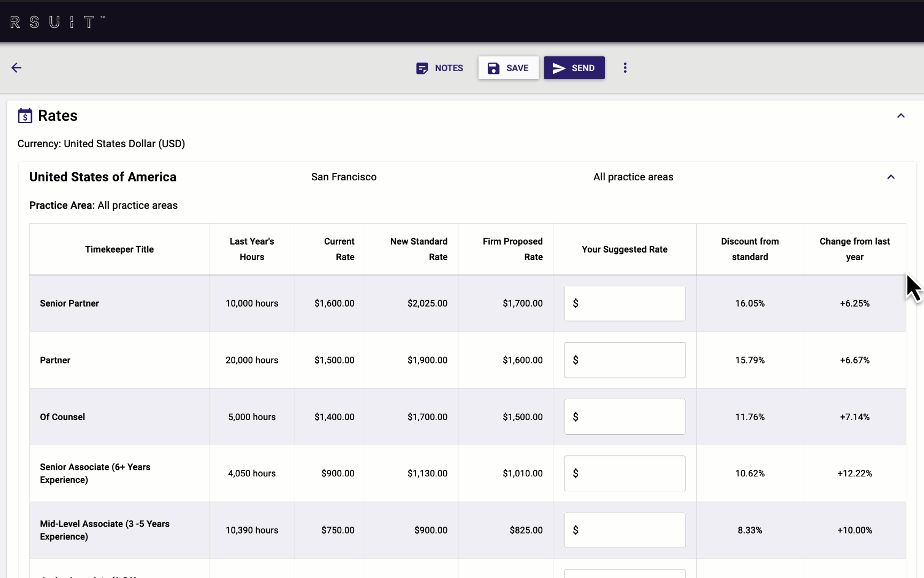The image size is (924, 578).
Task: Click the 11.76% discount value
Action: point(750,417)
